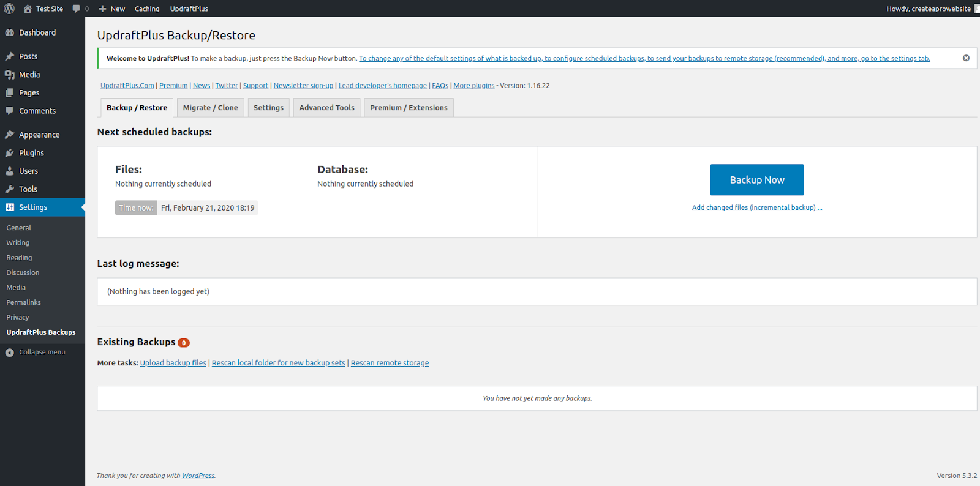Click the Settings sliders icon
This screenshot has height=486, width=980.
10,207
